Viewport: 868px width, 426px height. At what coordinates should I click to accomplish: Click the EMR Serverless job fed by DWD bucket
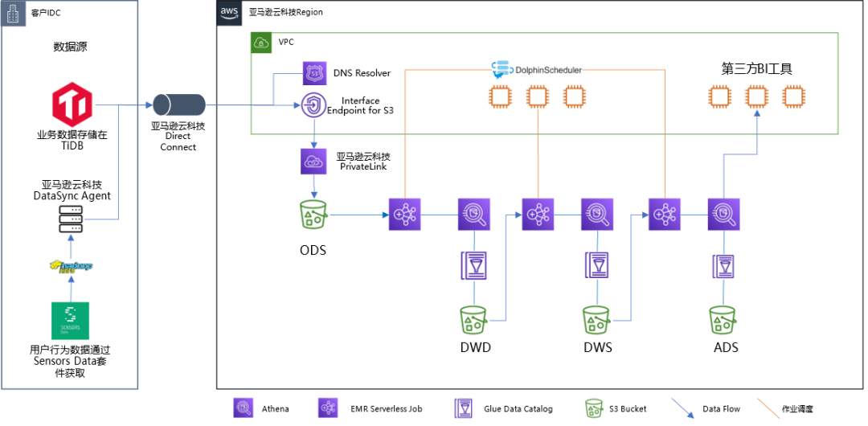538,214
